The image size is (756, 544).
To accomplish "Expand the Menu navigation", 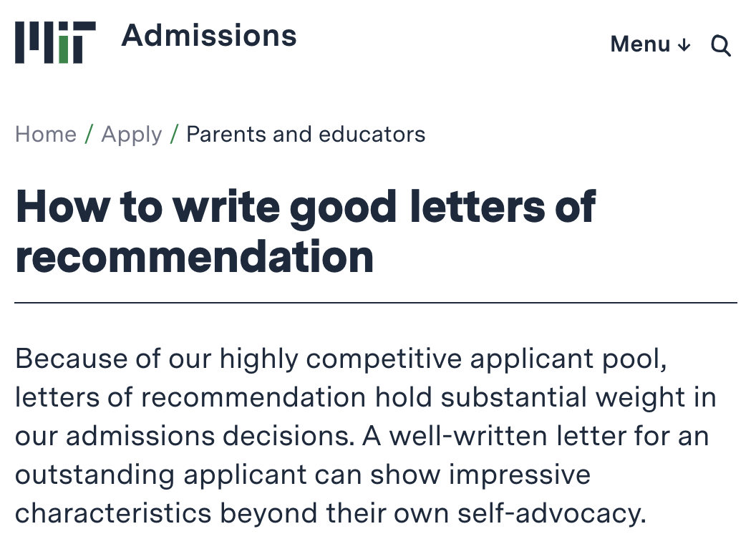I will (651, 44).
